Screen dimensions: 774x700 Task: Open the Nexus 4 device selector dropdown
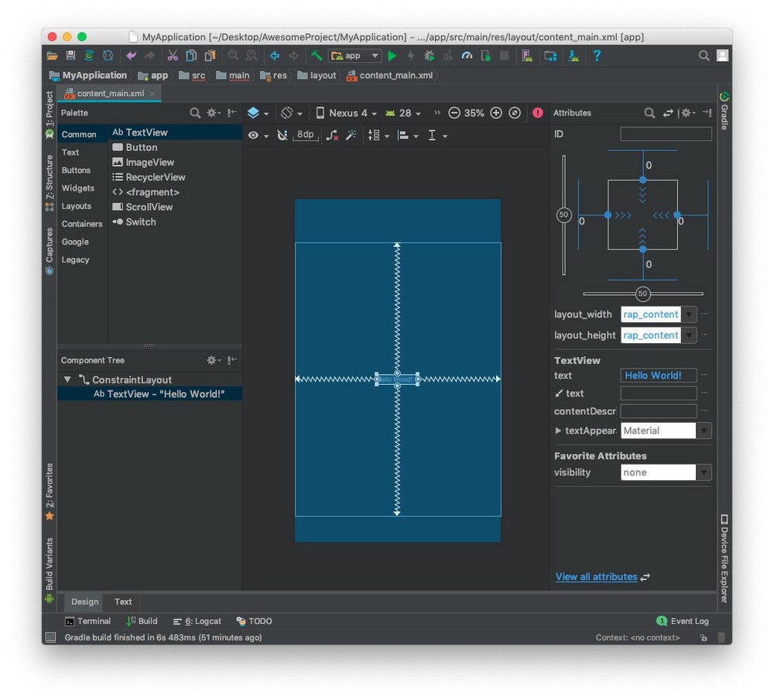(x=345, y=113)
